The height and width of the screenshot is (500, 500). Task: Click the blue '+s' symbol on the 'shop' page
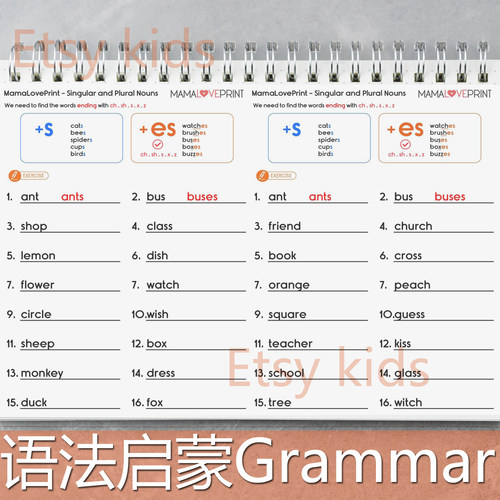click(x=44, y=129)
